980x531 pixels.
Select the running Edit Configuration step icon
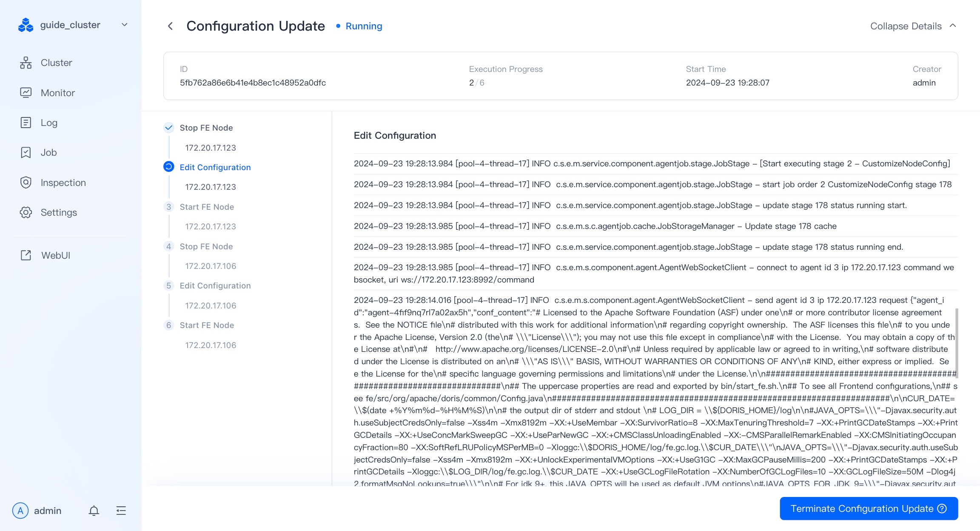click(x=169, y=167)
